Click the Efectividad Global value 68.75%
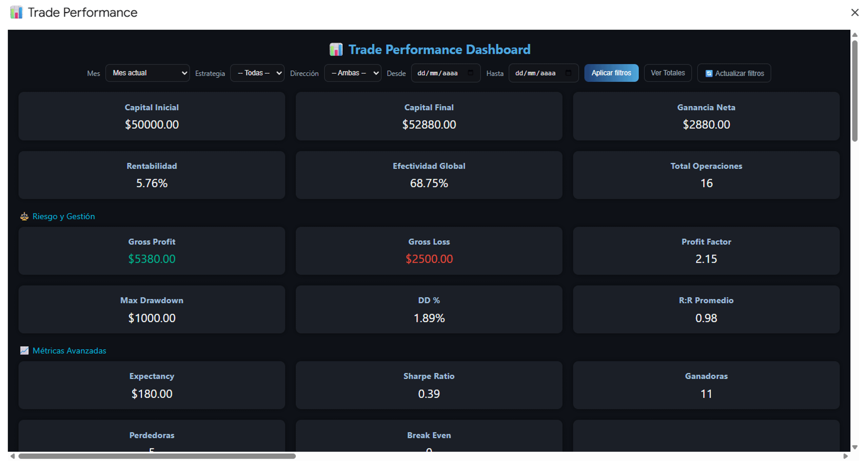Viewport: 868px width, 468px height. coord(429,183)
